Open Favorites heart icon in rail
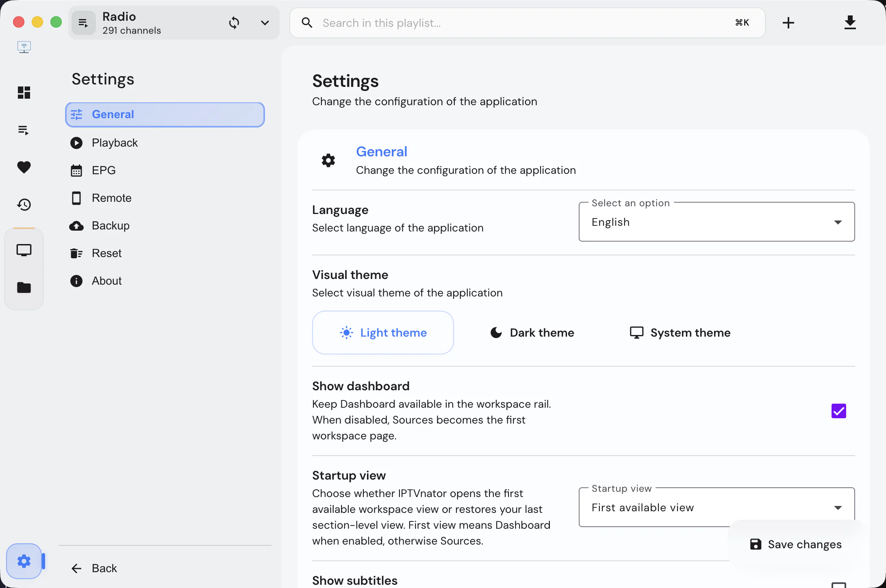 pyautogui.click(x=24, y=167)
